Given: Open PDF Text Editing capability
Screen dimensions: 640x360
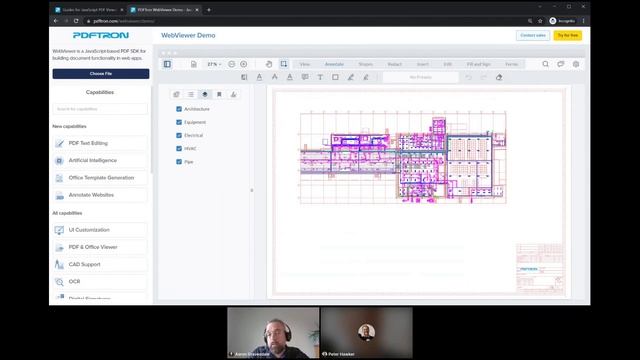Looking at the screenshot, I should 100,143.
